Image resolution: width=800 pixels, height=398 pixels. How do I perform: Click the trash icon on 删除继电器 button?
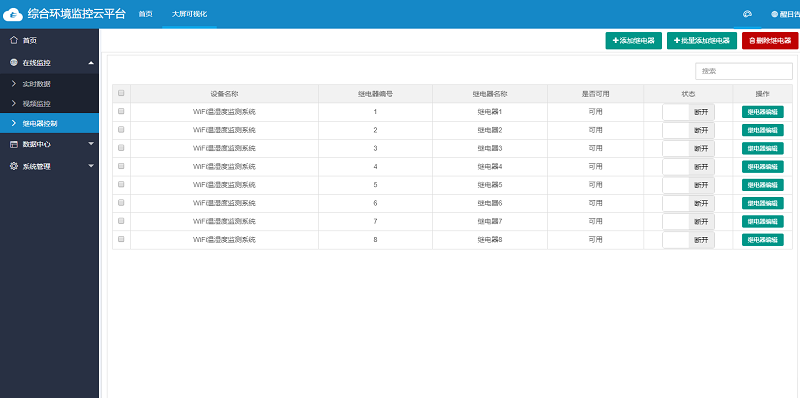tap(752, 41)
